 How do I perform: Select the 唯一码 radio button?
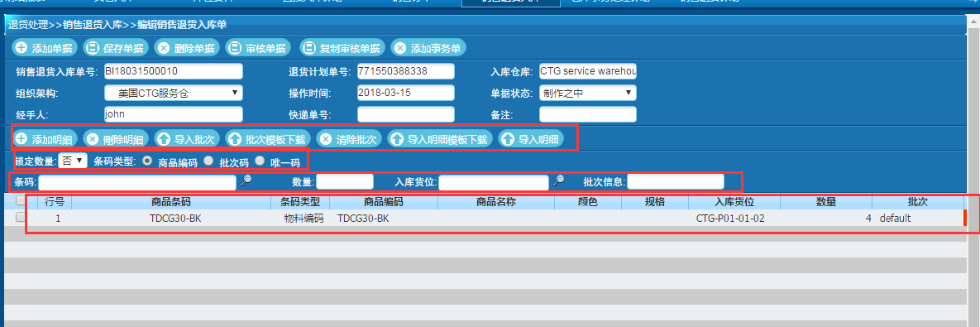coord(260,161)
